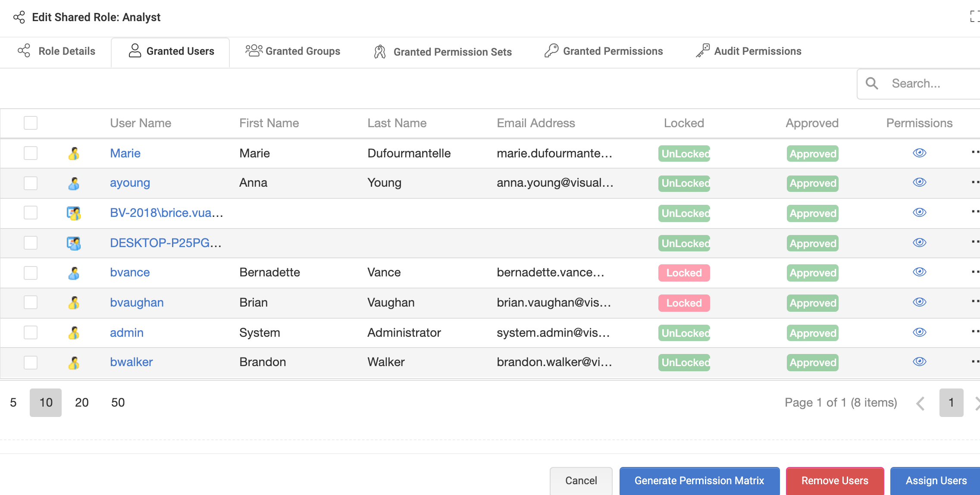The image size is (980, 495).
Task: Click the search magnifier icon
Action: coord(872,84)
